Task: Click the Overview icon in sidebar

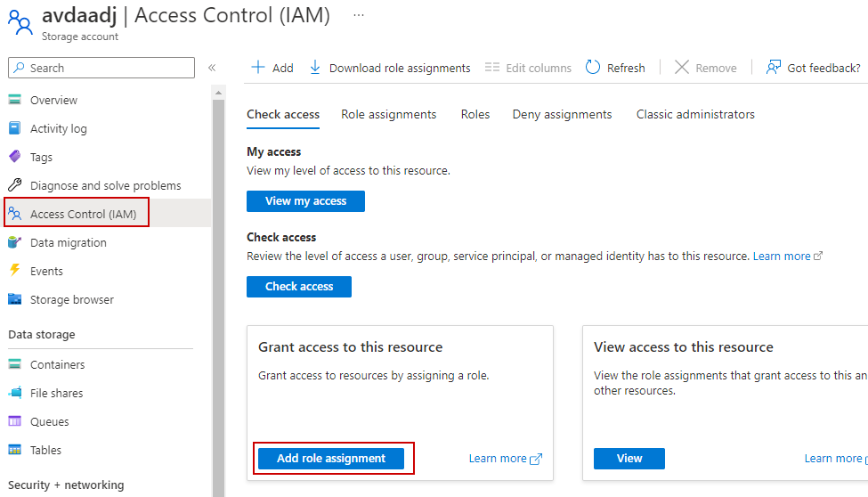Action: [x=14, y=101]
